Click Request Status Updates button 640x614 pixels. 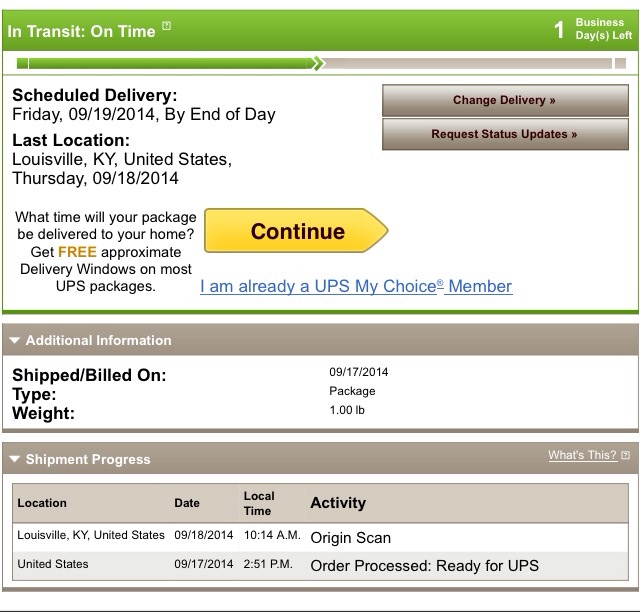(x=505, y=134)
